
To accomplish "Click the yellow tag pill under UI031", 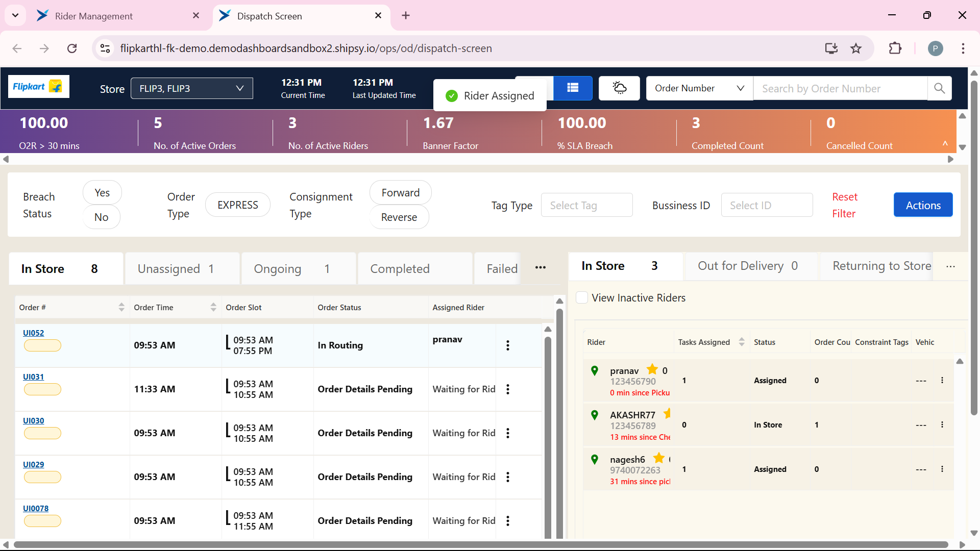I will (42, 390).
